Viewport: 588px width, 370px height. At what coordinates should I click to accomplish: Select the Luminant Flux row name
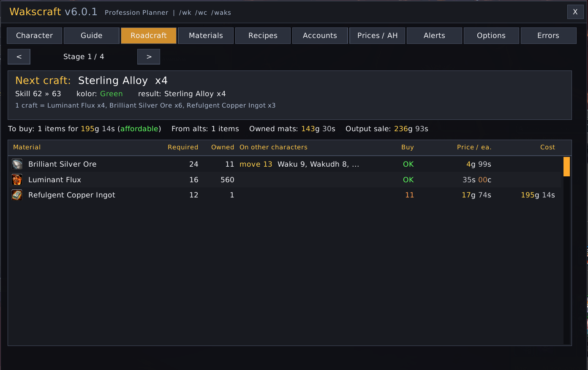(x=54, y=180)
